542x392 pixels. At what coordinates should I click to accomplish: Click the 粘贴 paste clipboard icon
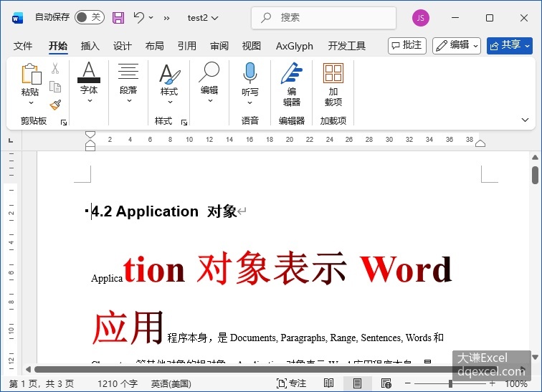pos(31,74)
